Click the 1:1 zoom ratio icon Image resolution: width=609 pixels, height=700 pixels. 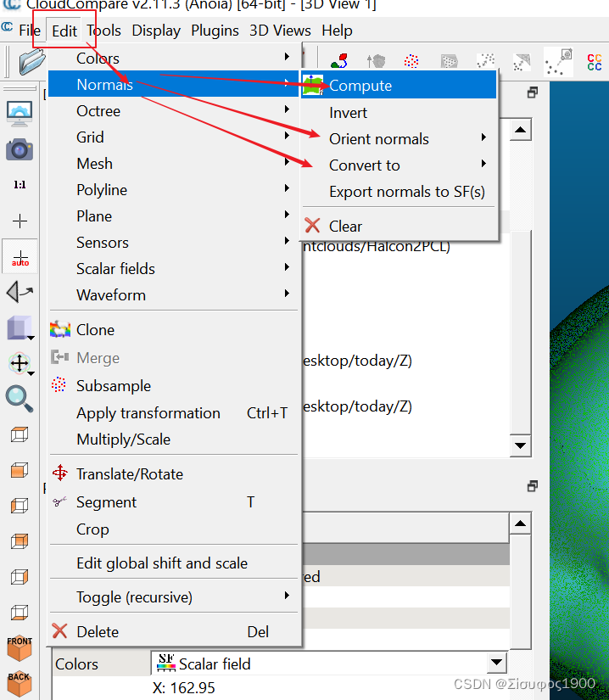20,185
